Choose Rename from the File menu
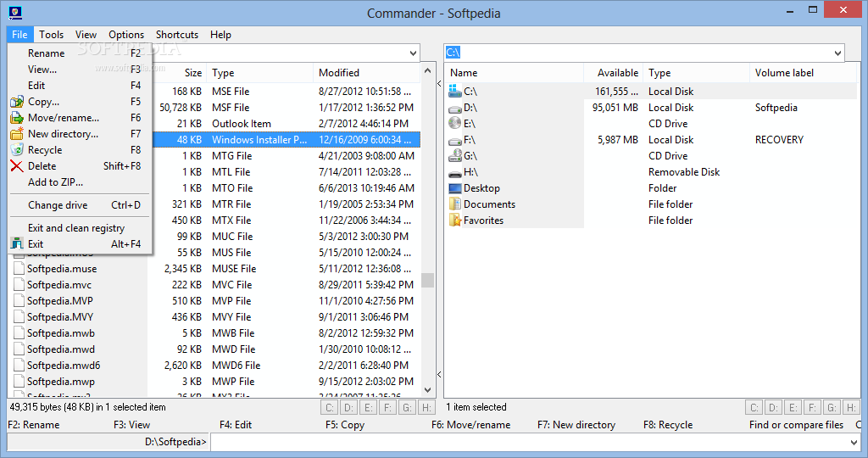This screenshot has width=868, height=458. [x=80, y=53]
